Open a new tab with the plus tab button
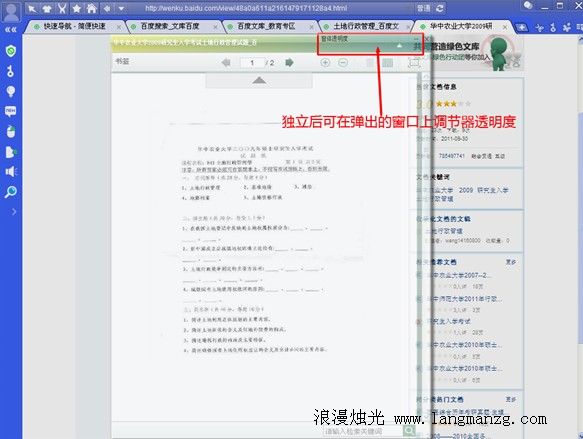583x439 pixels. click(x=521, y=27)
